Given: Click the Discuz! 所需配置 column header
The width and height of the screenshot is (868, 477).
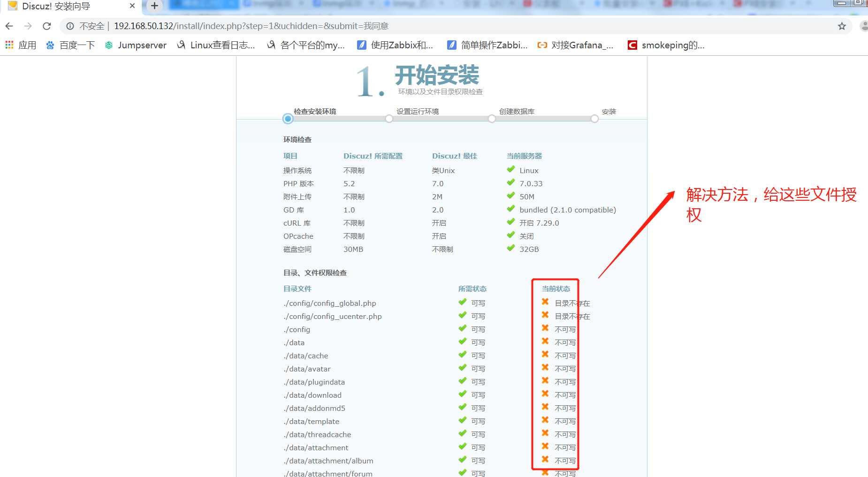Looking at the screenshot, I should tap(373, 156).
